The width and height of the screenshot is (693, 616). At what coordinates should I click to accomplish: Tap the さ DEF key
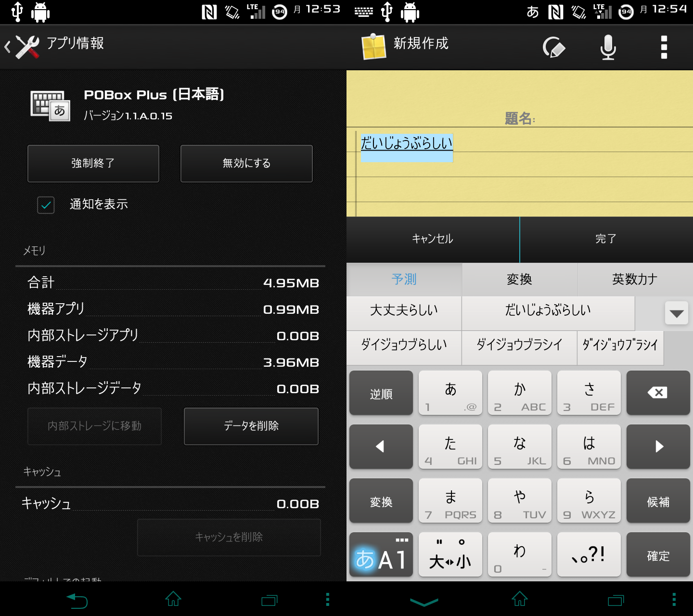click(x=589, y=393)
